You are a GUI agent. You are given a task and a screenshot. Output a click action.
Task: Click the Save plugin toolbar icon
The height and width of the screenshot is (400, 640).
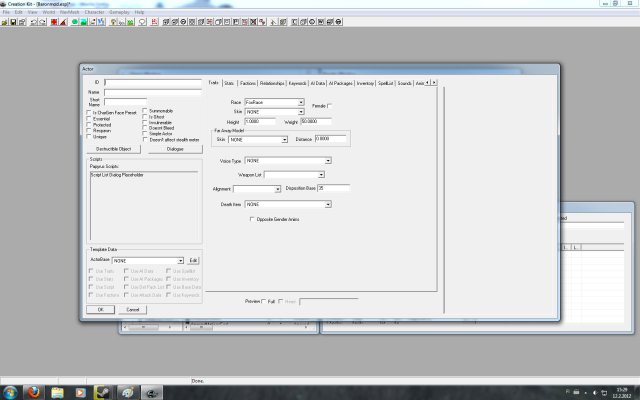14,21
